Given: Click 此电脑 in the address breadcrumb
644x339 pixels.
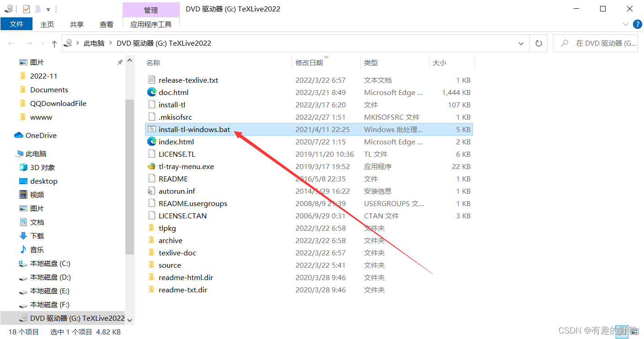Looking at the screenshot, I should pyautogui.click(x=94, y=43).
